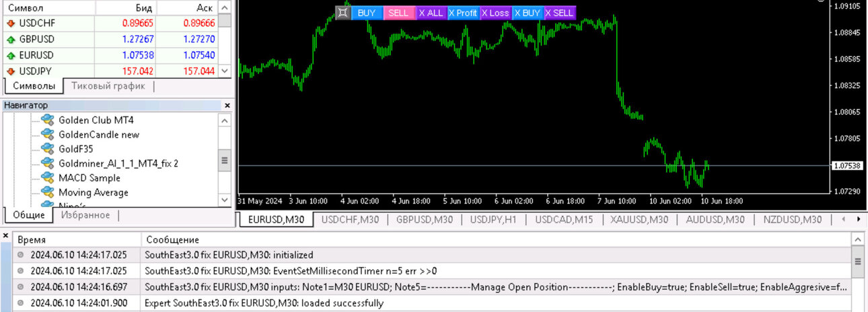Click the GoldenCandle new expert icon
The width and height of the screenshot is (868, 312).
pos(48,134)
